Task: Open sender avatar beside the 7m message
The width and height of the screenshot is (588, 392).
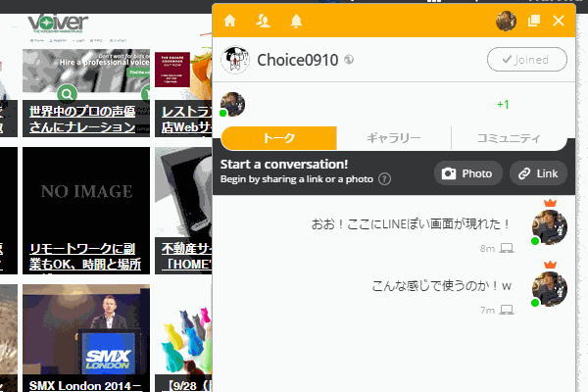Action: (550, 289)
